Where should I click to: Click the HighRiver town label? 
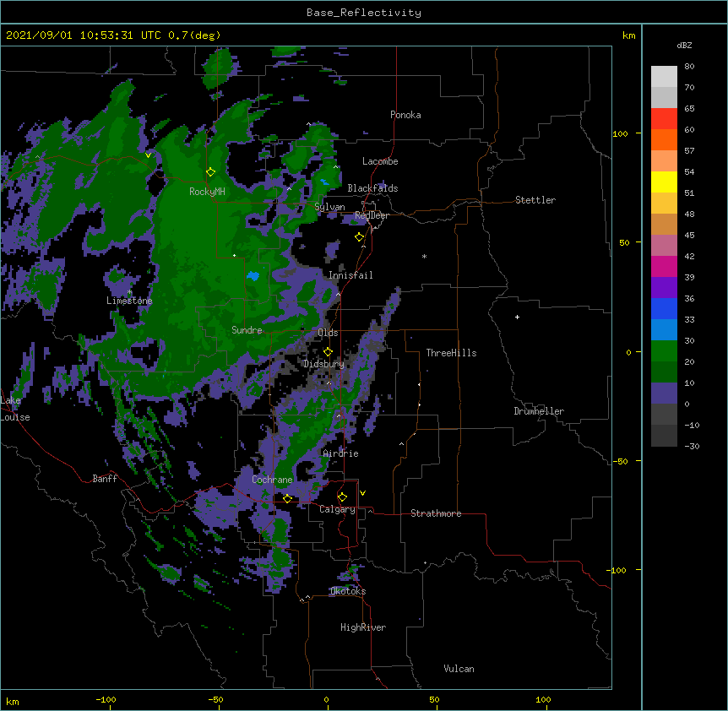coord(363,627)
